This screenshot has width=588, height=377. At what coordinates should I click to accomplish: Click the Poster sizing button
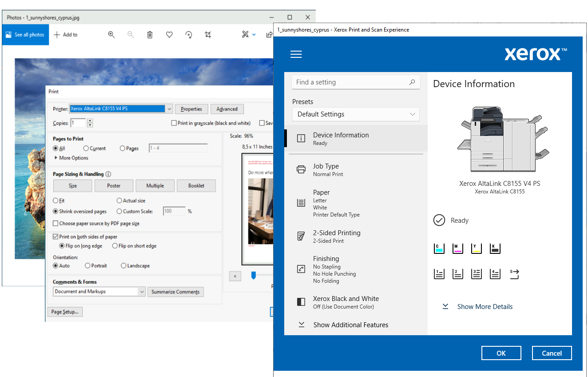(114, 186)
